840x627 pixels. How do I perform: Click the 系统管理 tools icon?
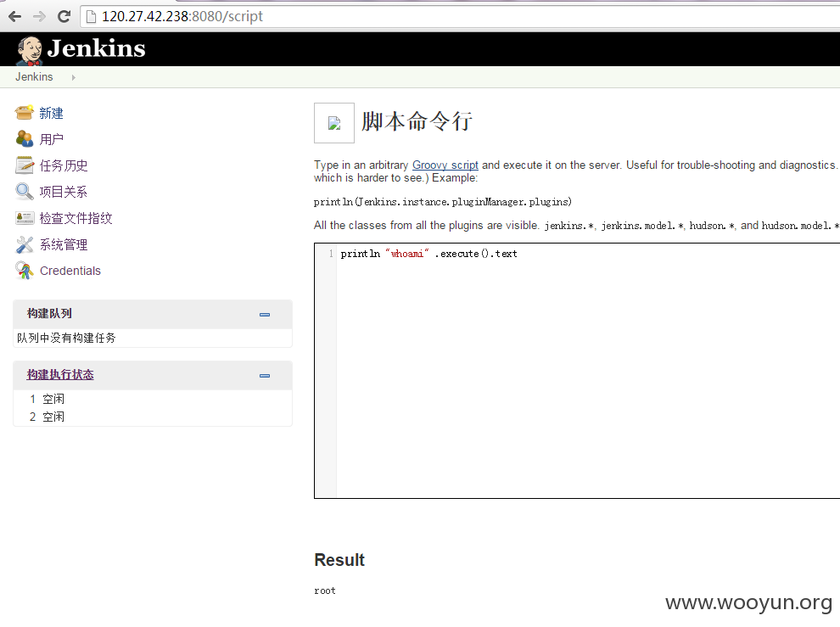coord(24,244)
